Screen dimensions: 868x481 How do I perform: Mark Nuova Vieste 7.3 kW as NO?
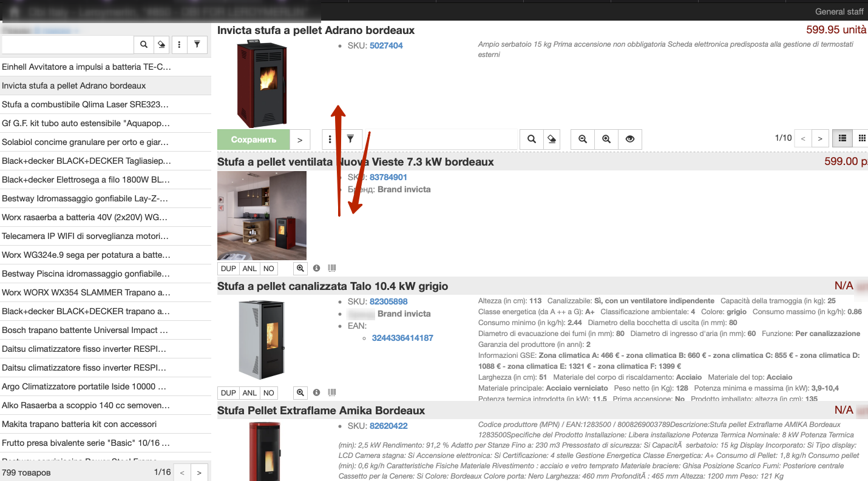coord(269,268)
